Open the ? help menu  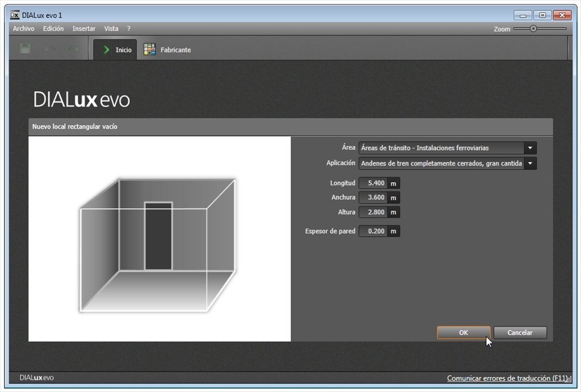coord(128,28)
